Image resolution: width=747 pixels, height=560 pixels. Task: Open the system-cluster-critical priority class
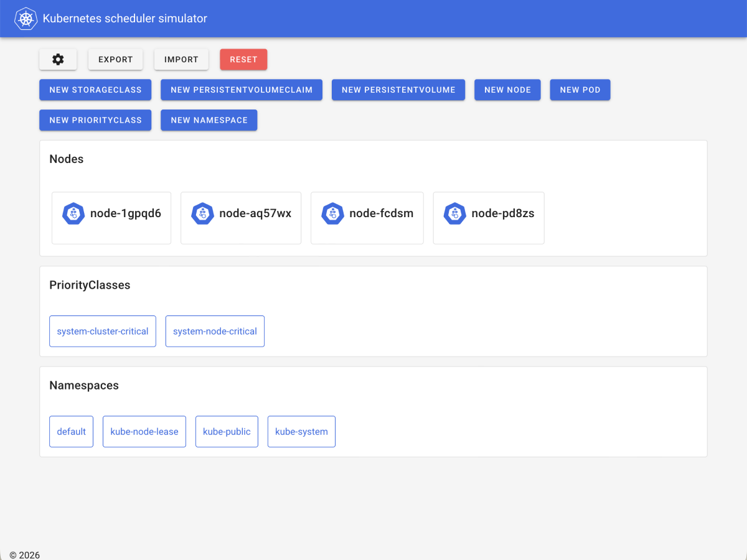click(102, 331)
